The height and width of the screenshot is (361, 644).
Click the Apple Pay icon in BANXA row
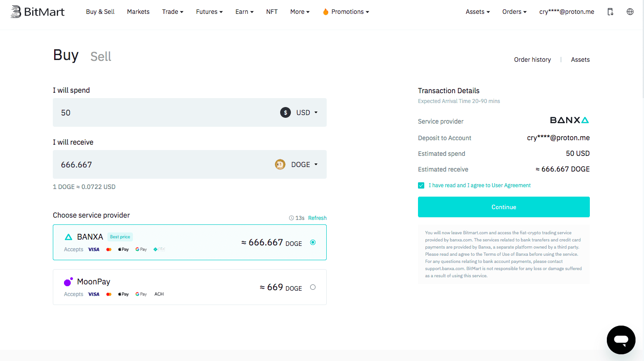point(123,249)
